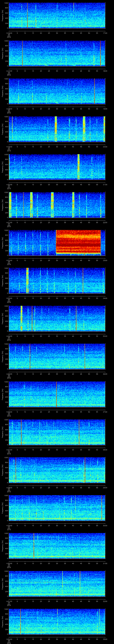
Task: Open the spectrogram panel starting at 4:18:00
Action: 57,91
